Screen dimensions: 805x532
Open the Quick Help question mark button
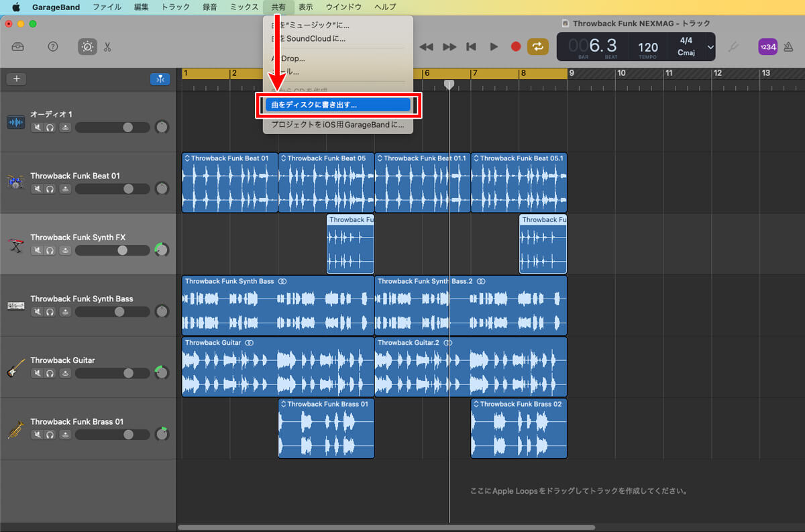[x=53, y=47]
